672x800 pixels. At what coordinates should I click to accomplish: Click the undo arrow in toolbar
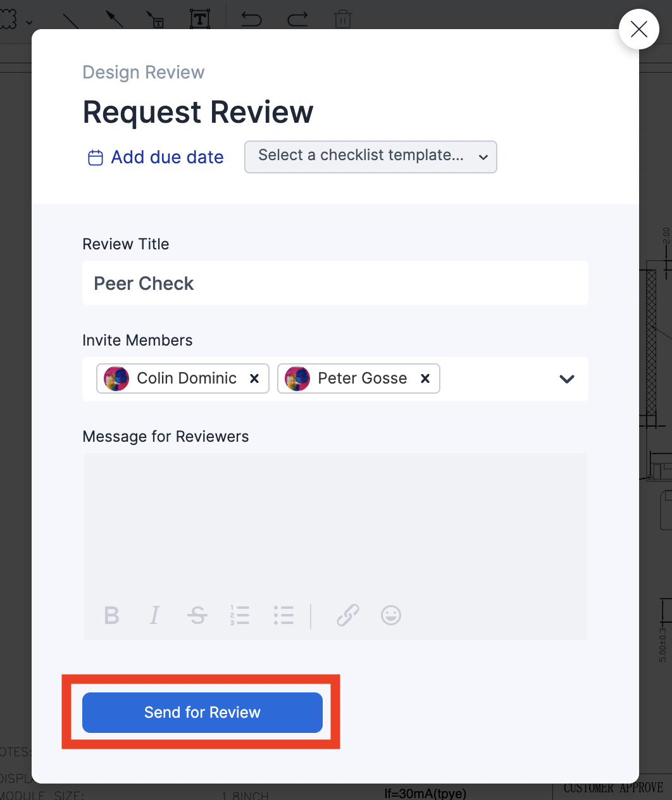click(251, 19)
